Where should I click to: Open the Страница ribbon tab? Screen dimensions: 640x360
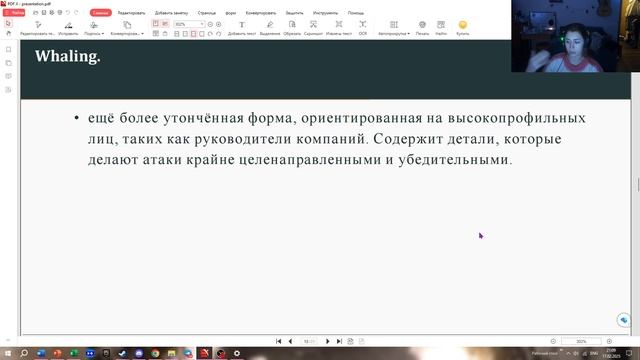point(207,13)
